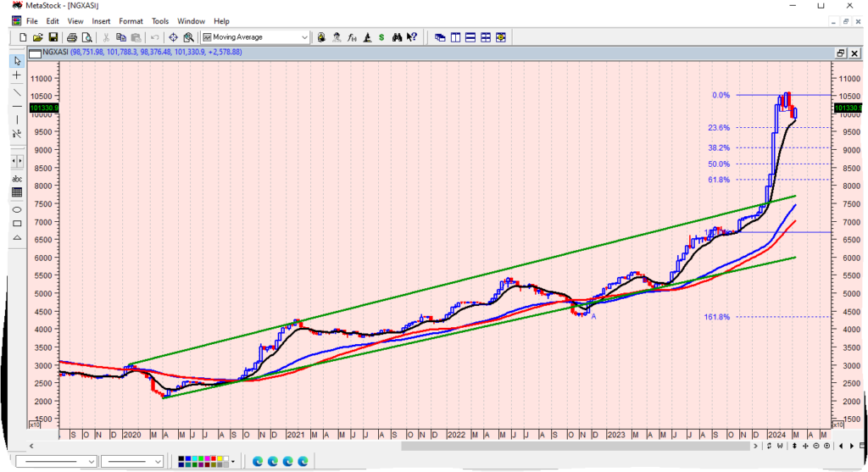This screenshot has height=472, width=868.
Task: Click the binoculars search icon
Action: [320, 37]
